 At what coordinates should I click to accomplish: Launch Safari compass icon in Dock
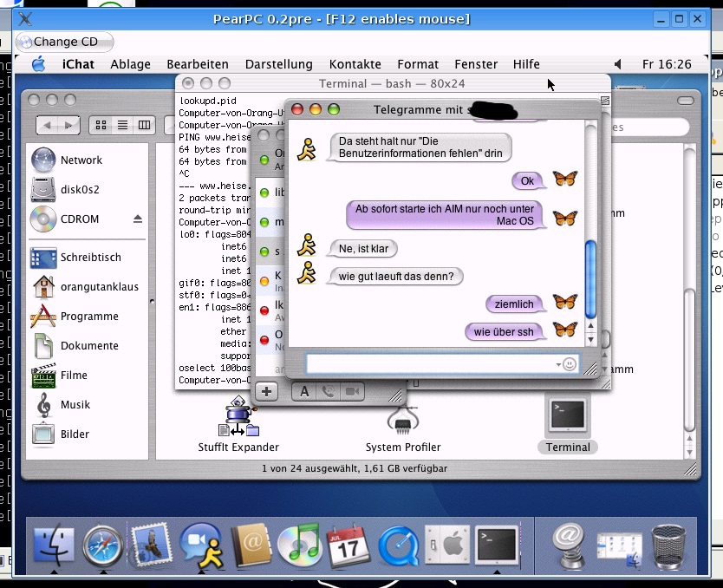click(102, 546)
